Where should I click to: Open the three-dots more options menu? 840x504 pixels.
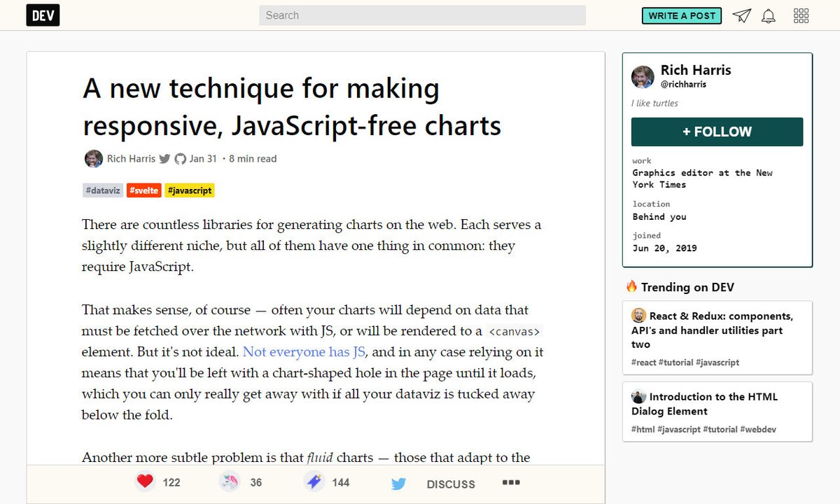(x=511, y=482)
